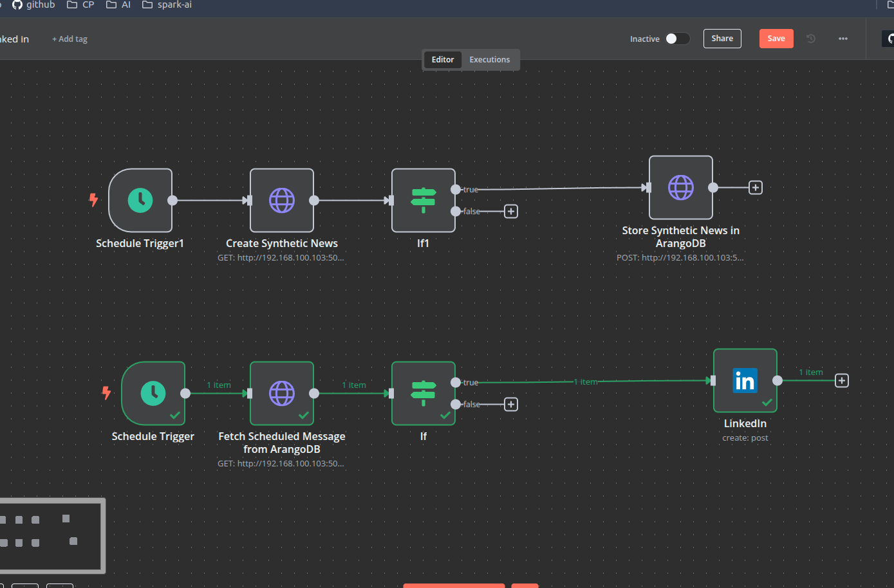Open the three-dot workflow options menu

click(843, 39)
